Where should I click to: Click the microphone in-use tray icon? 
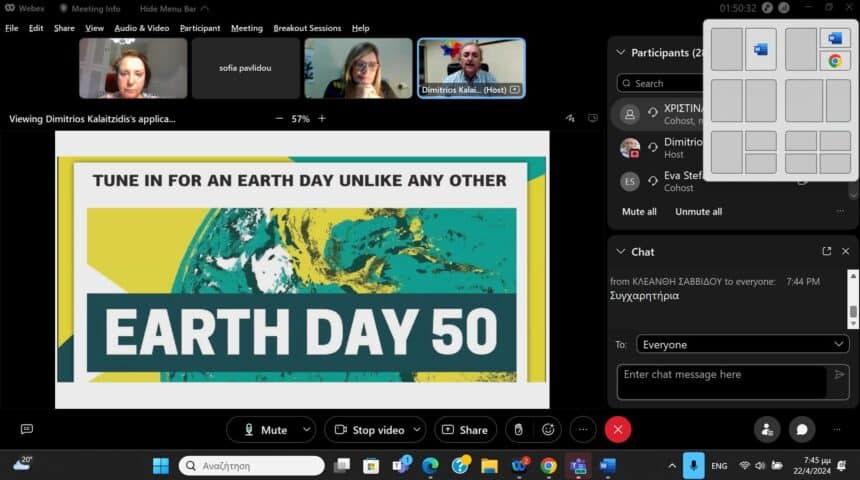[693, 465]
